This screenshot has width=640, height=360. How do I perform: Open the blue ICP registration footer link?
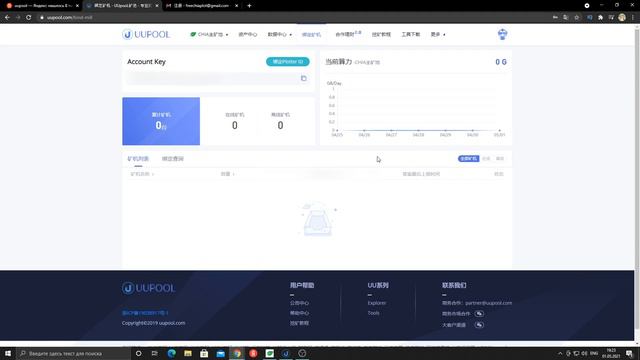[x=144, y=313]
